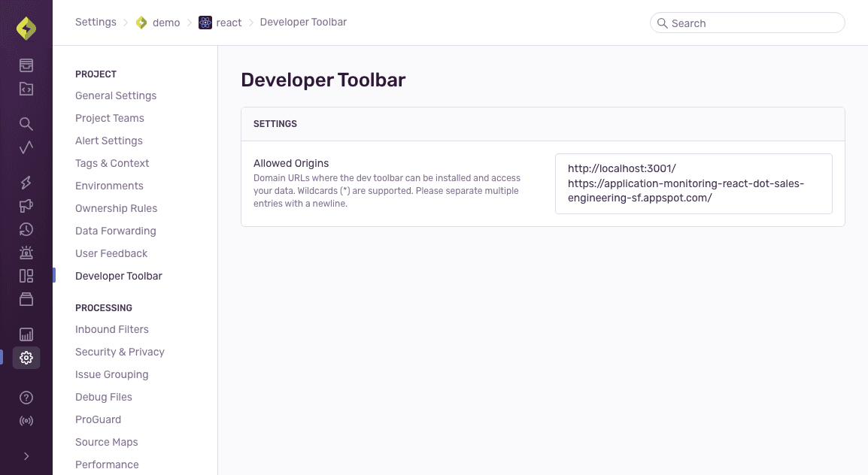Click inside the Allowed Origins text box
Screen dimensions: 868x475
click(693, 183)
